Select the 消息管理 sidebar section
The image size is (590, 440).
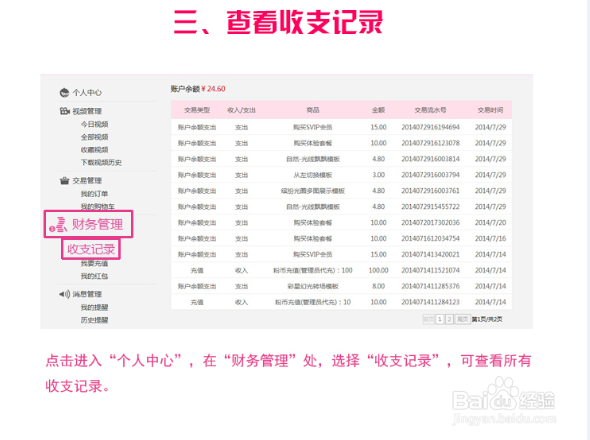click(87, 294)
